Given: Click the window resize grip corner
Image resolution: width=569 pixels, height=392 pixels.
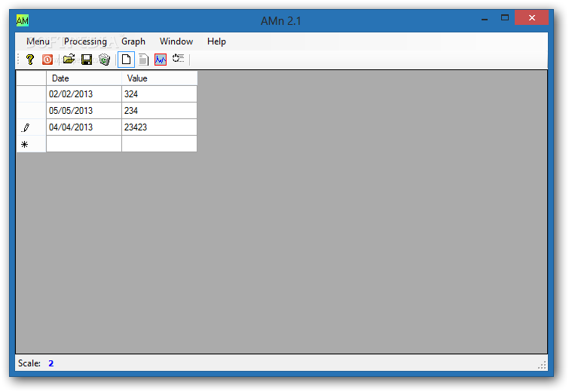Looking at the screenshot, I should coord(542,365).
